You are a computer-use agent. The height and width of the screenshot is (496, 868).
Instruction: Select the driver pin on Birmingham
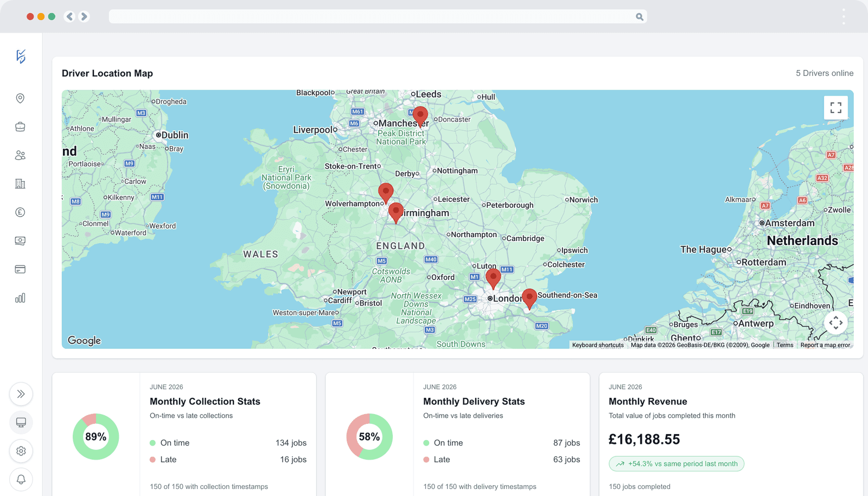pyautogui.click(x=396, y=213)
